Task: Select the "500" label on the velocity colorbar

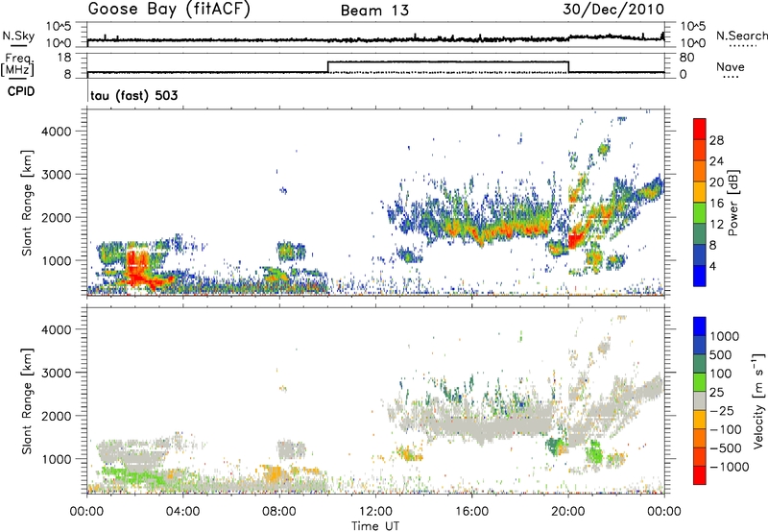Action: click(723, 354)
